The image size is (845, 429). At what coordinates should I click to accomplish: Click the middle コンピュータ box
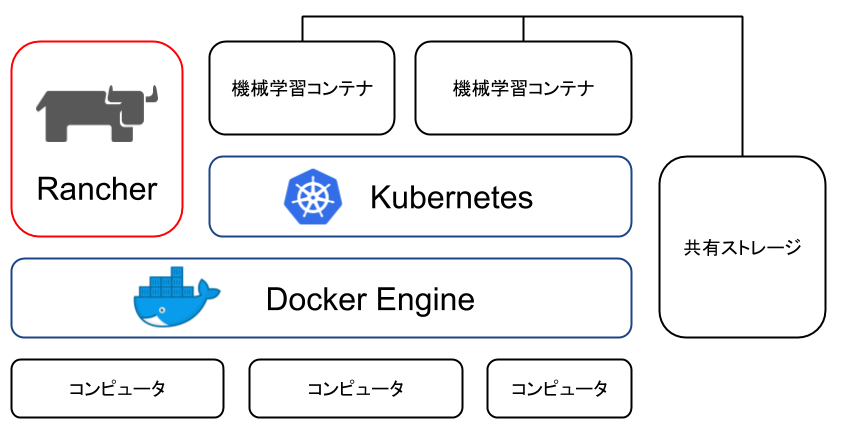355,388
